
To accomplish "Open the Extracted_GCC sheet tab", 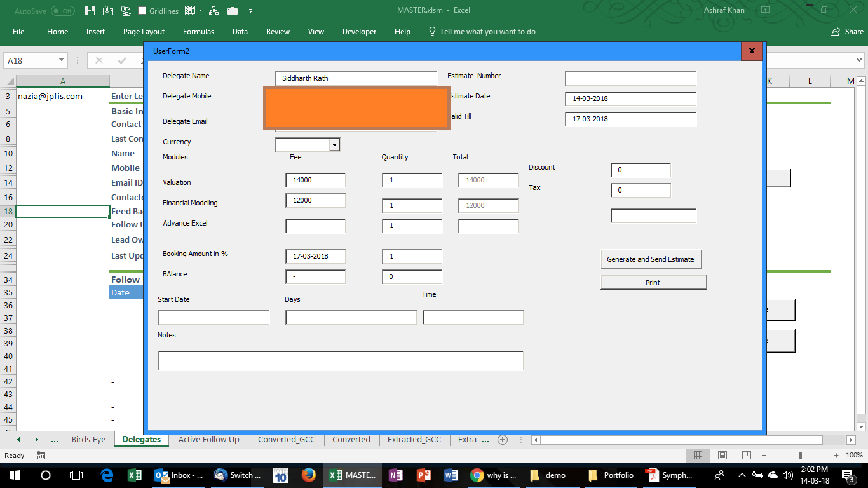I will pos(414,439).
